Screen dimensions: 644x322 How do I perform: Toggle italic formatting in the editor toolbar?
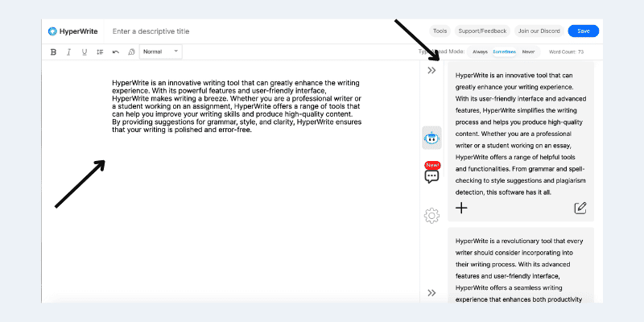coord(69,52)
